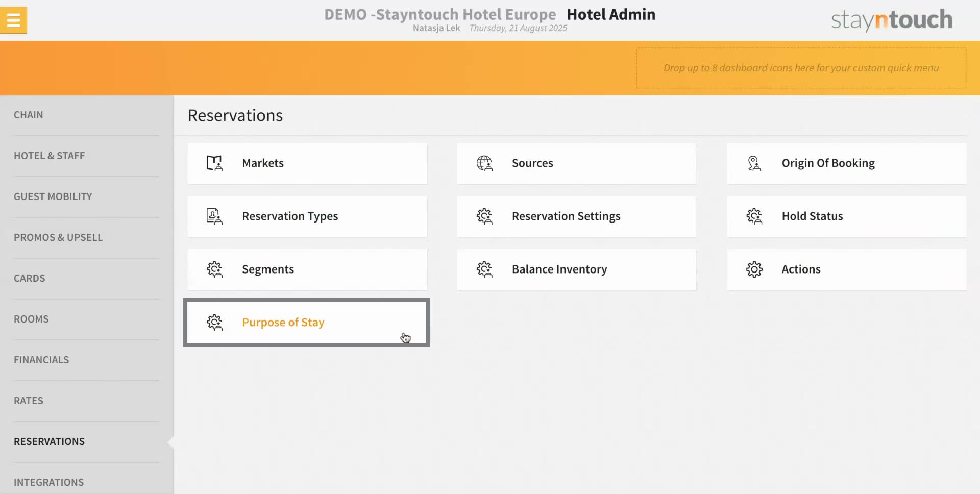Select HOTEL & STAFF in the sidebar
Screen dimensions: 980x494
click(50, 156)
